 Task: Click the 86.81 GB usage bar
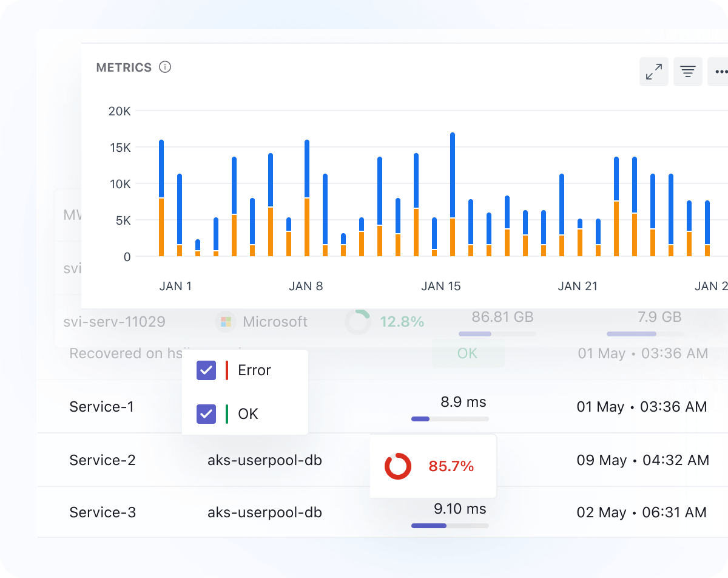(x=497, y=334)
